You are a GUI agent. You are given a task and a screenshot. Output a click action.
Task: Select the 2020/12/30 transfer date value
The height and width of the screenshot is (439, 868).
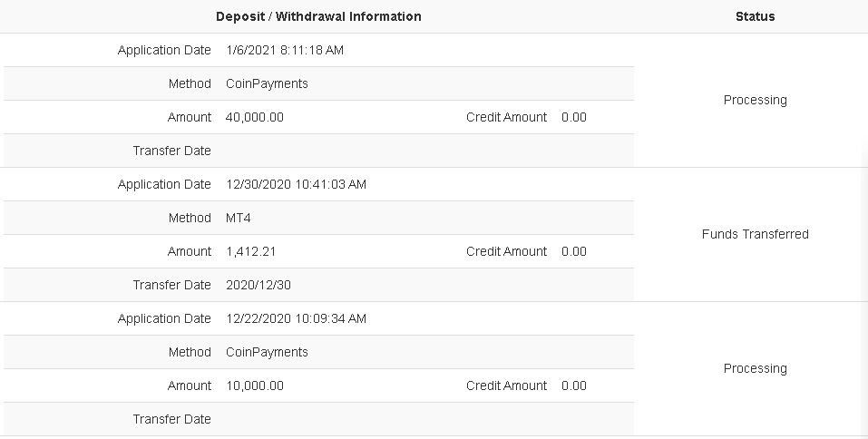(x=257, y=285)
